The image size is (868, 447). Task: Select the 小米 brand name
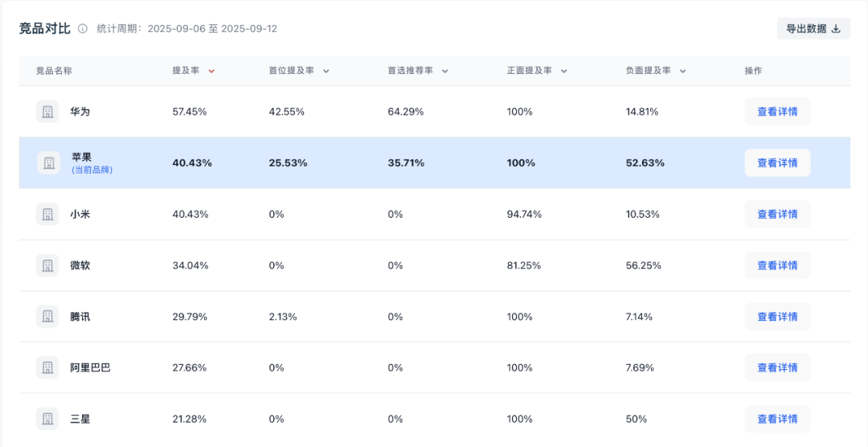pyautogui.click(x=80, y=215)
